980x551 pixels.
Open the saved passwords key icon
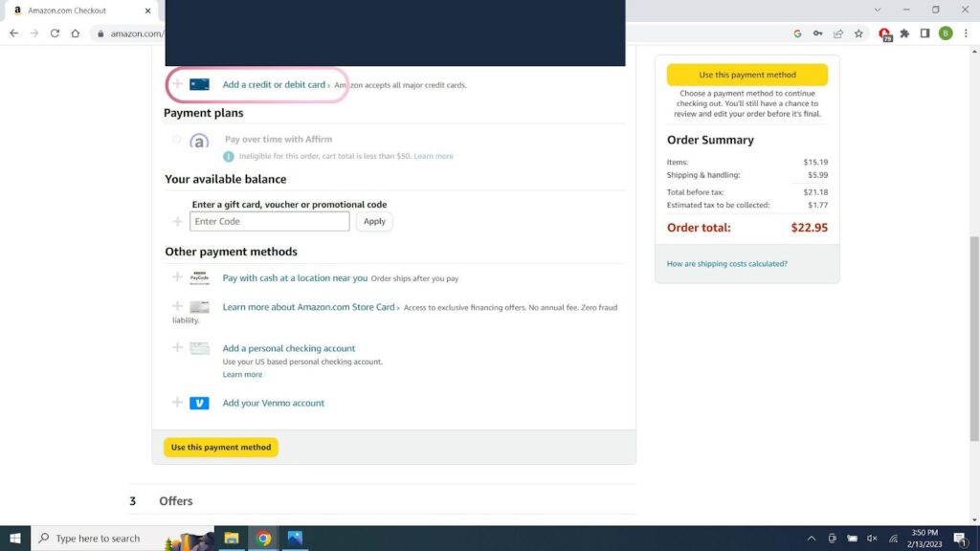(818, 33)
